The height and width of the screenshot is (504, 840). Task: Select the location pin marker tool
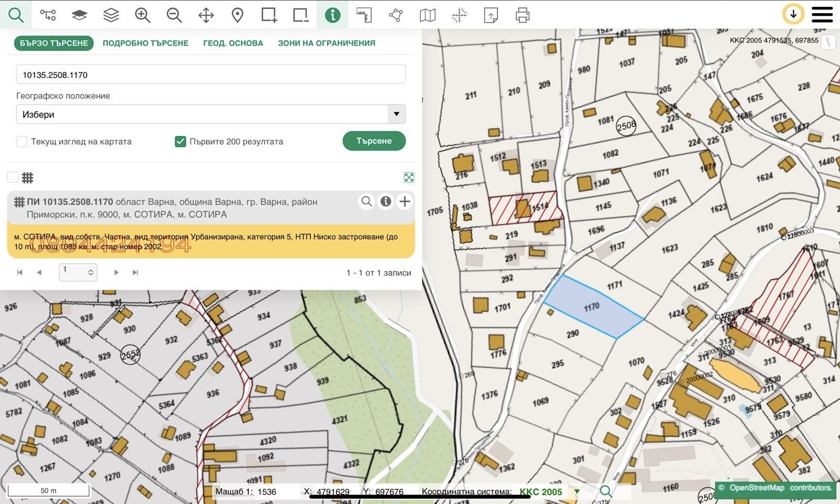tap(237, 15)
